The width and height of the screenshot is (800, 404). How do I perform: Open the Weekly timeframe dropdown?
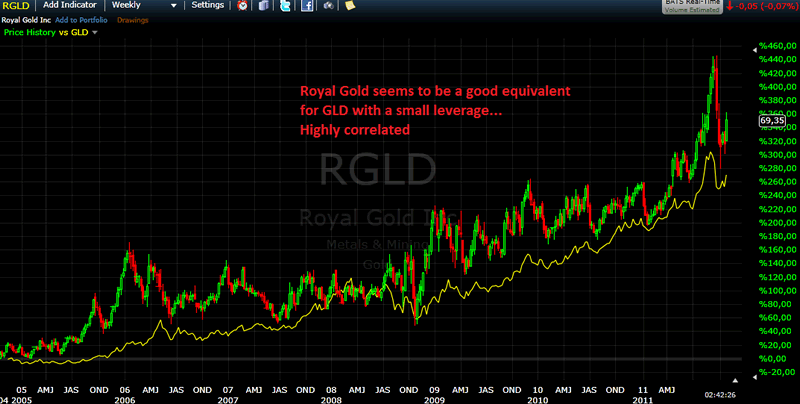(144, 5)
